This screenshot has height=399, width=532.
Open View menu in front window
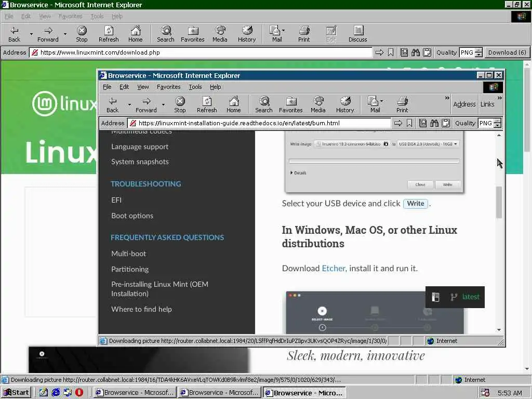click(143, 87)
